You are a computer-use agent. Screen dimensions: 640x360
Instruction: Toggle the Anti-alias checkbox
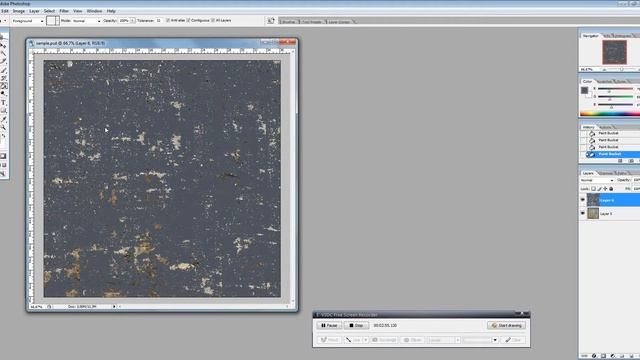click(x=168, y=20)
